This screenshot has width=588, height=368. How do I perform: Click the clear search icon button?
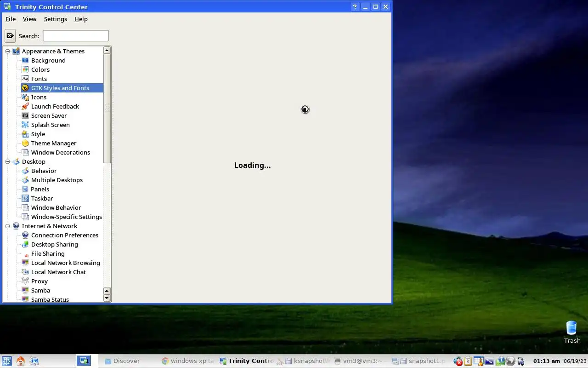pyautogui.click(x=10, y=36)
